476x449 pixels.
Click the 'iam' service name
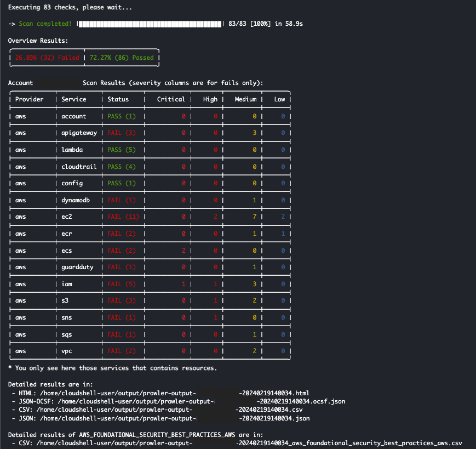click(x=67, y=284)
